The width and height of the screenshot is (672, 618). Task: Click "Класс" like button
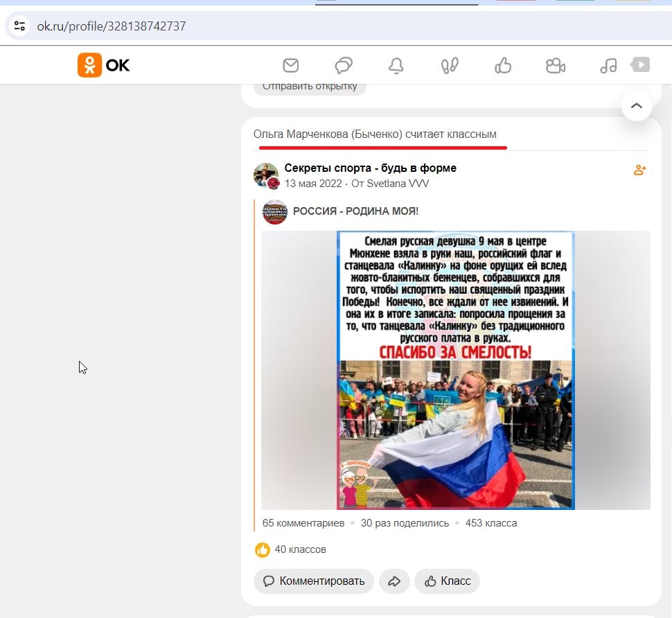coord(447,581)
